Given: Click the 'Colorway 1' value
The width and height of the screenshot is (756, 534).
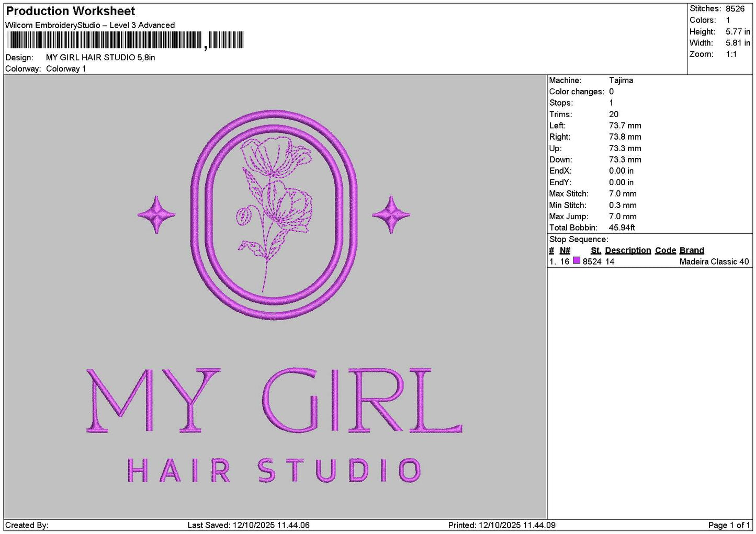Looking at the screenshot, I should coord(66,69).
